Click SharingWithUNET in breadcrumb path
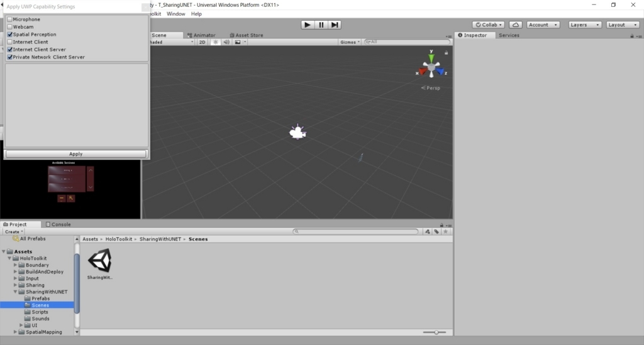Image resolution: width=644 pixels, height=345 pixels. point(160,239)
